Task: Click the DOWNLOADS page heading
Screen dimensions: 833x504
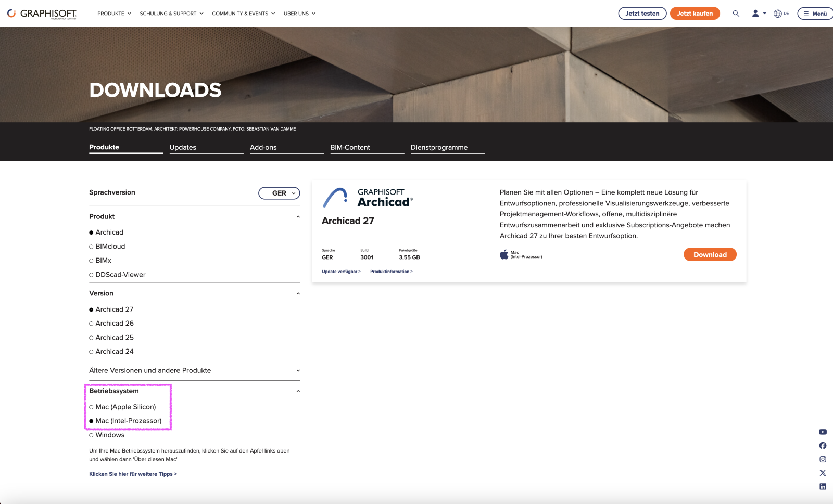Action: pyautogui.click(x=155, y=91)
